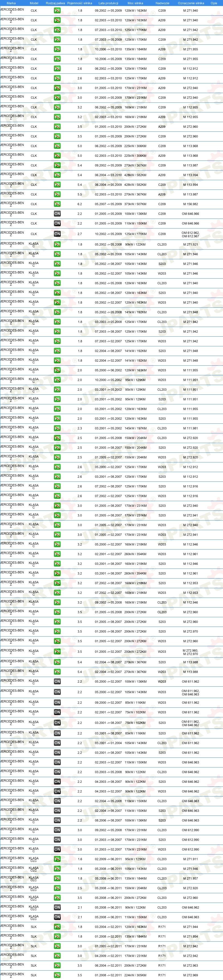Select engine code M 272.969
Image resolution: width=223 pixels, height=980 pixels.
[190, 975]
